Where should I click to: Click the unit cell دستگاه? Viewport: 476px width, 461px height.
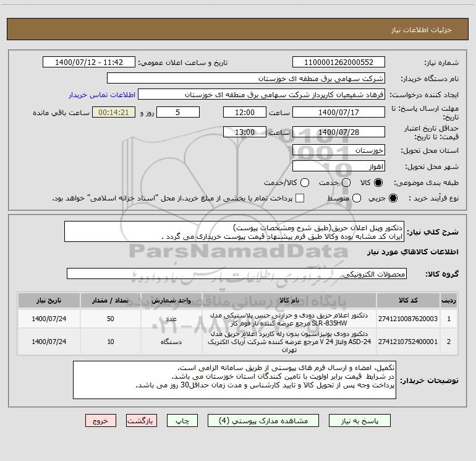click(x=171, y=342)
